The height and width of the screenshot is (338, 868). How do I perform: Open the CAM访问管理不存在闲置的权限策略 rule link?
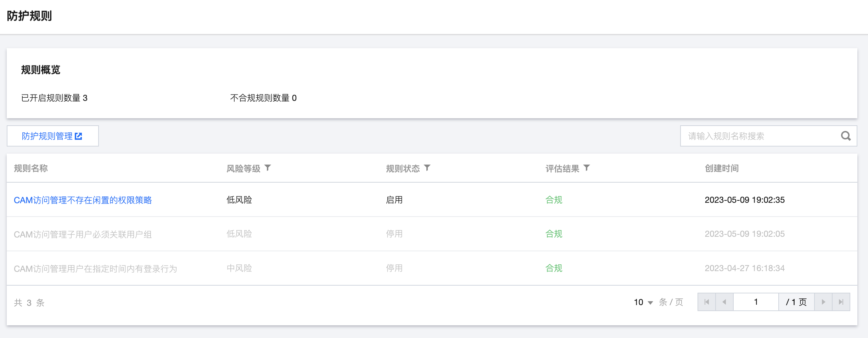tap(83, 200)
